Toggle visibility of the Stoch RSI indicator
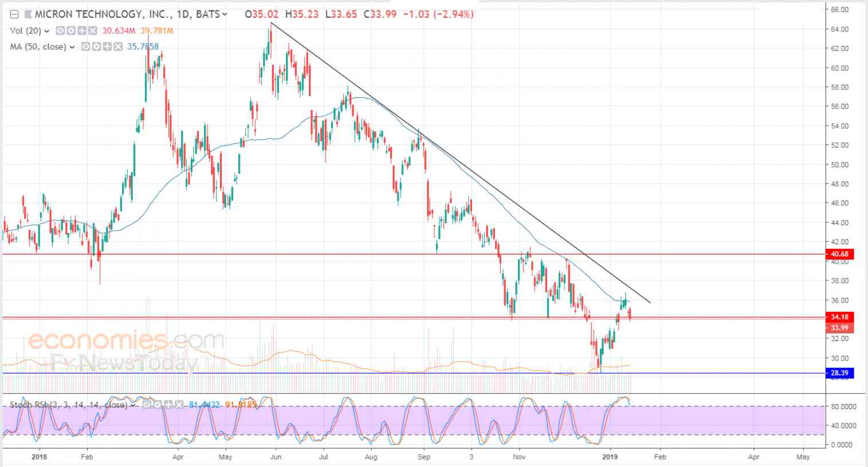Image resolution: width=868 pixels, height=467 pixels. tap(146, 405)
